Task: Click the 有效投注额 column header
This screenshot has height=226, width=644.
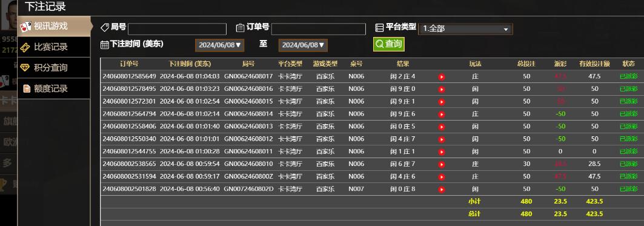Action: [594, 64]
